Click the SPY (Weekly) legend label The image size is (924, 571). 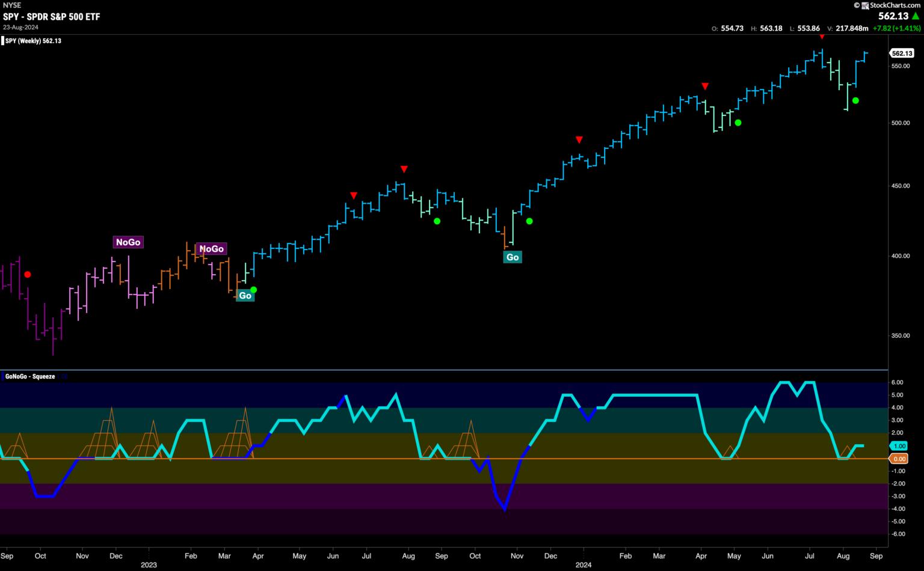[x=33, y=41]
